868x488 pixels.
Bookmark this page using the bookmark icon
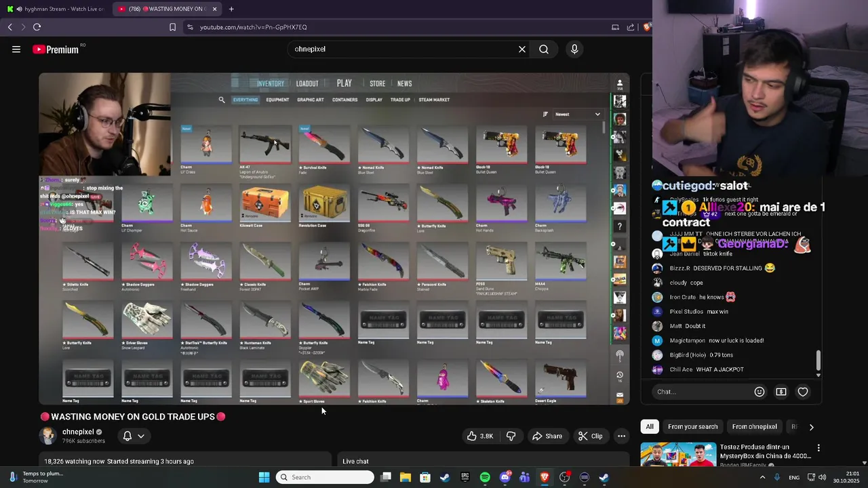point(172,27)
